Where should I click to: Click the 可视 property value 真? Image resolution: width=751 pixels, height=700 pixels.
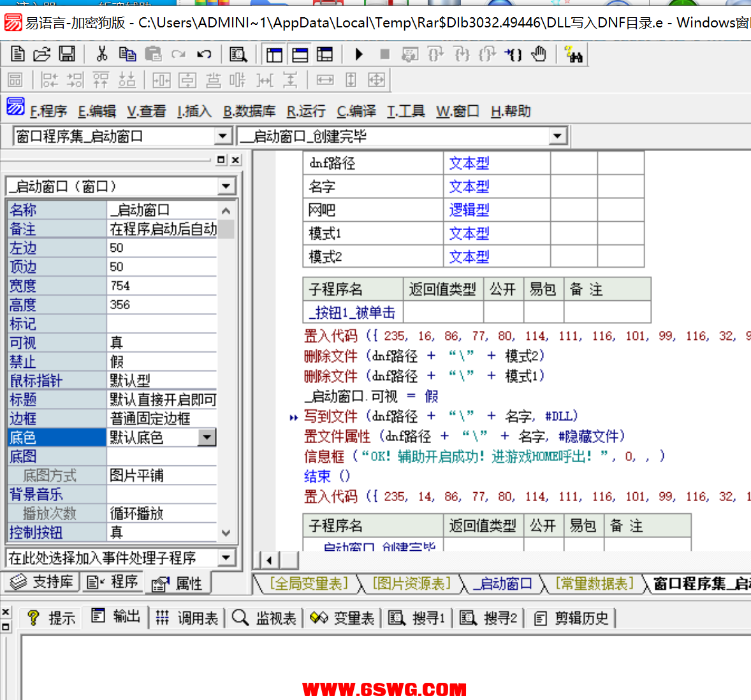click(162, 343)
